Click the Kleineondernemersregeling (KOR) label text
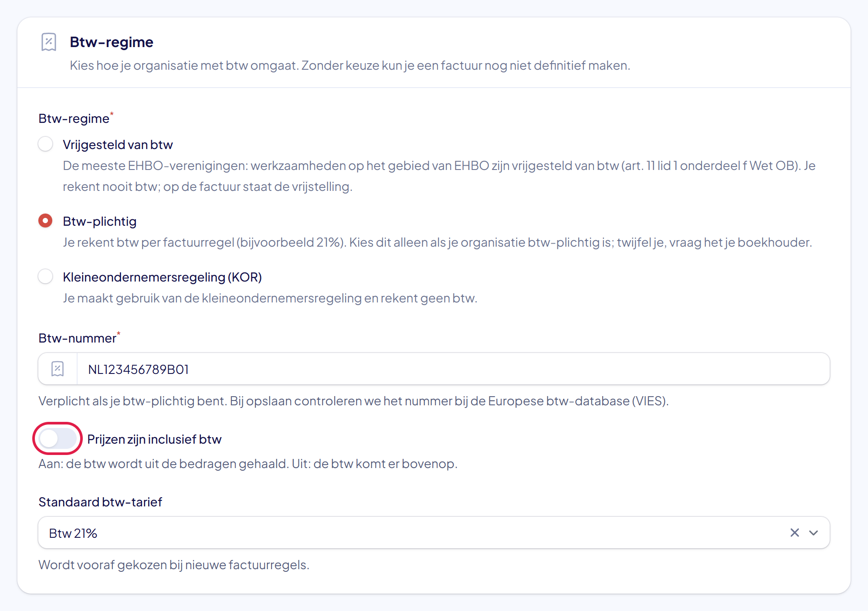The image size is (868, 611). 162,277
